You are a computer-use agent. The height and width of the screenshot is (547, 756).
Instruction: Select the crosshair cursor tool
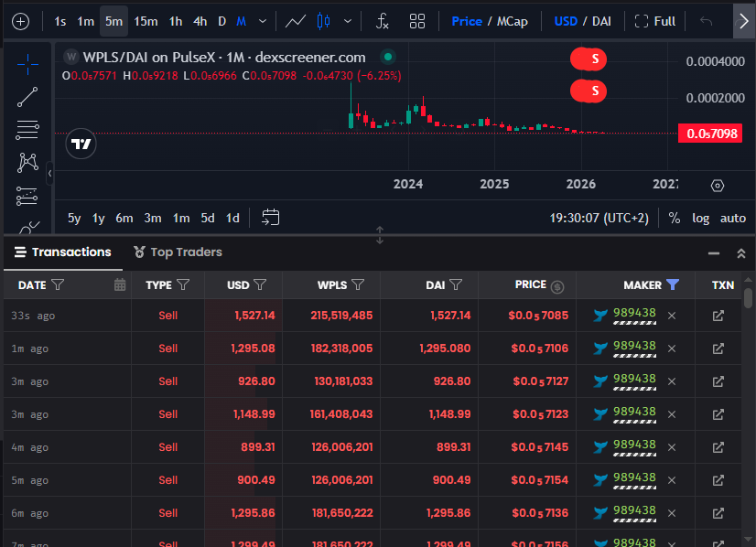[x=27, y=64]
